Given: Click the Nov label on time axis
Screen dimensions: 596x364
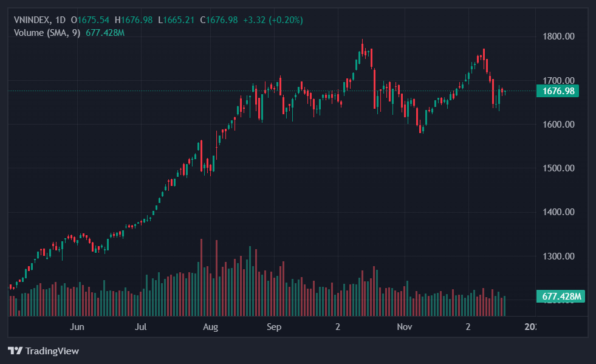Looking at the screenshot, I should click(405, 327).
